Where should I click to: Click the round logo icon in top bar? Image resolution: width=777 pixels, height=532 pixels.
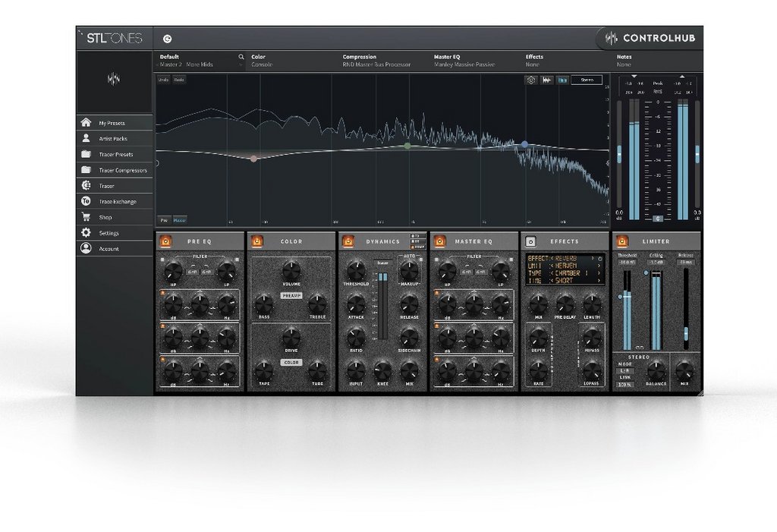pos(168,39)
